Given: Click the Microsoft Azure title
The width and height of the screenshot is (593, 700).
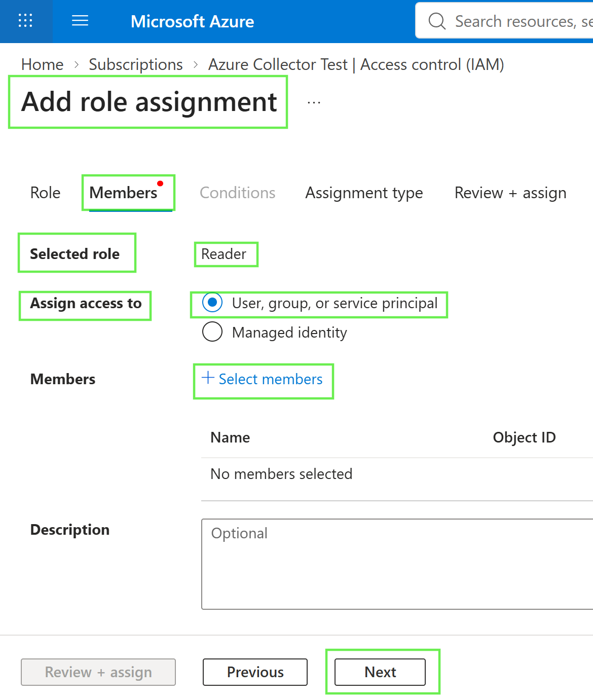Looking at the screenshot, I should point(193,21).
